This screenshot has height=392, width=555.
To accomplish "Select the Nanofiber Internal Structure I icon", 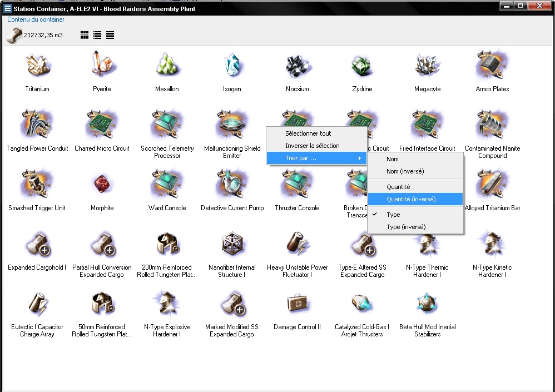I will click(232, 244).
